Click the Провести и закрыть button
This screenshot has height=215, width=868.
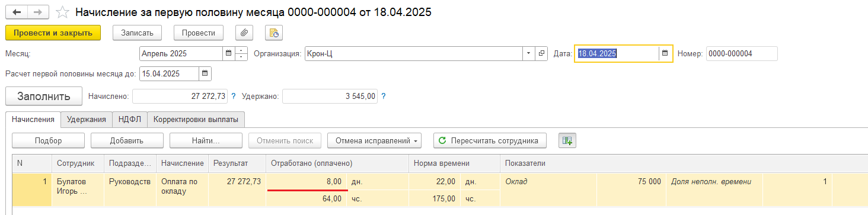click(53, 33)
